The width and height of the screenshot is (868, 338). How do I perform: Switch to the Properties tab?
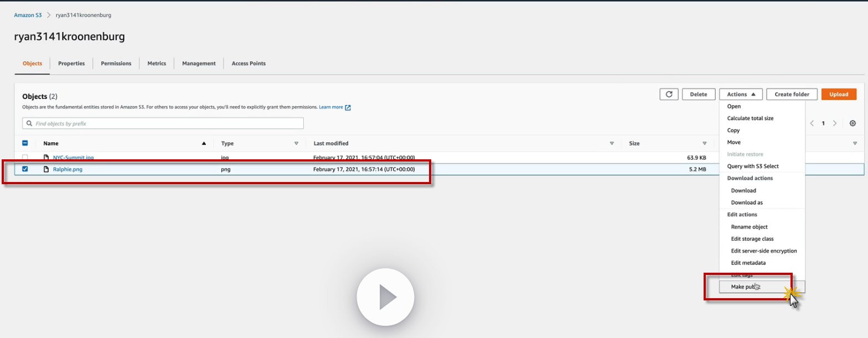[x=71, y=64]
